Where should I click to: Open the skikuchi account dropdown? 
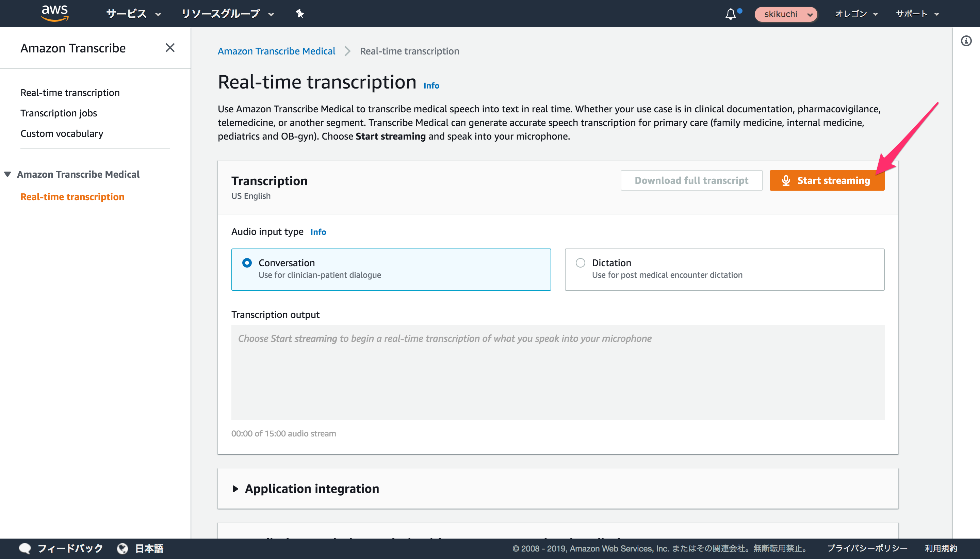tap(785, 14)
